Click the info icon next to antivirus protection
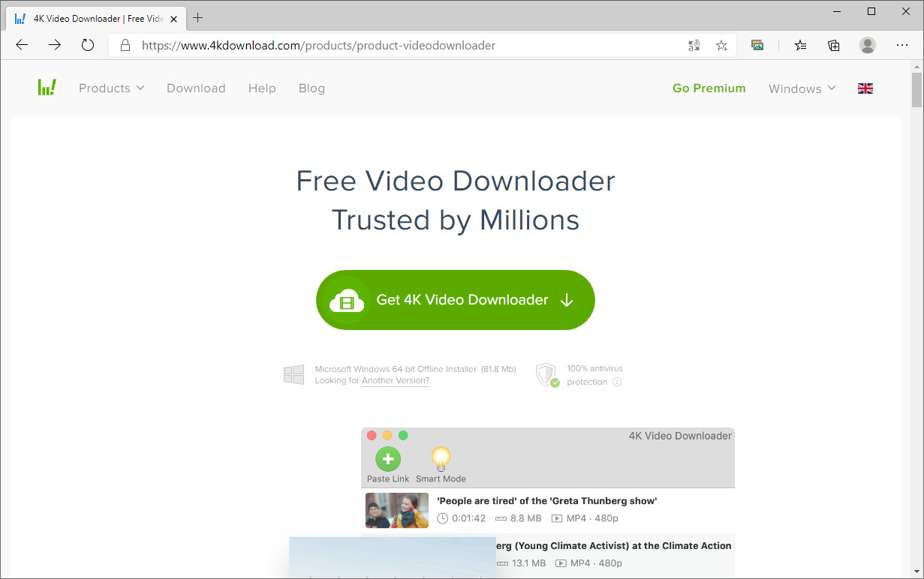The image size is (924, 579). 617,382
